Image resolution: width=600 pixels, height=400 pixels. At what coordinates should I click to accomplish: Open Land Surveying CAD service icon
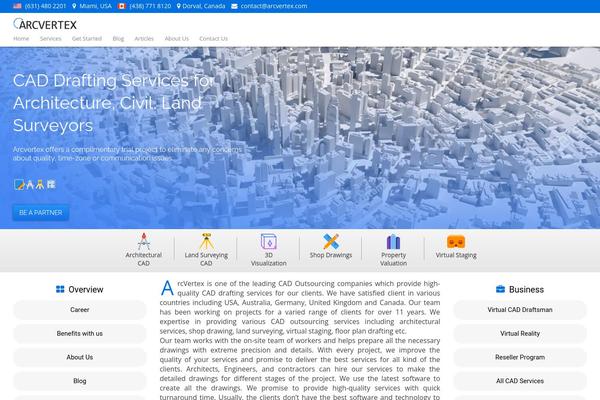206,241
